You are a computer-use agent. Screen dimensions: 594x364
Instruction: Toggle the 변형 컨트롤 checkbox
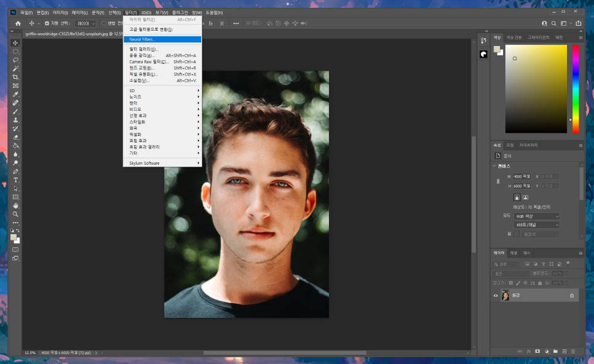[x=104, y=23]
